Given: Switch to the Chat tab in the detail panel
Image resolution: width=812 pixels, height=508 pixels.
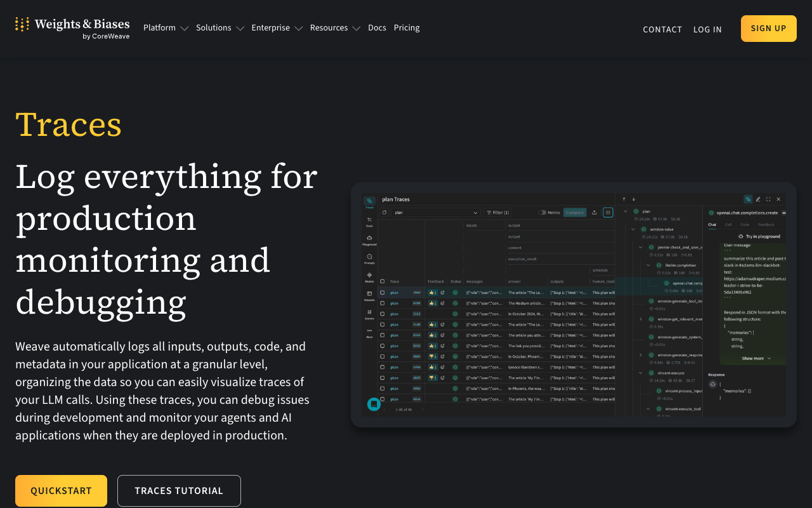Looking at the screenshot, I should coord(712,224).
